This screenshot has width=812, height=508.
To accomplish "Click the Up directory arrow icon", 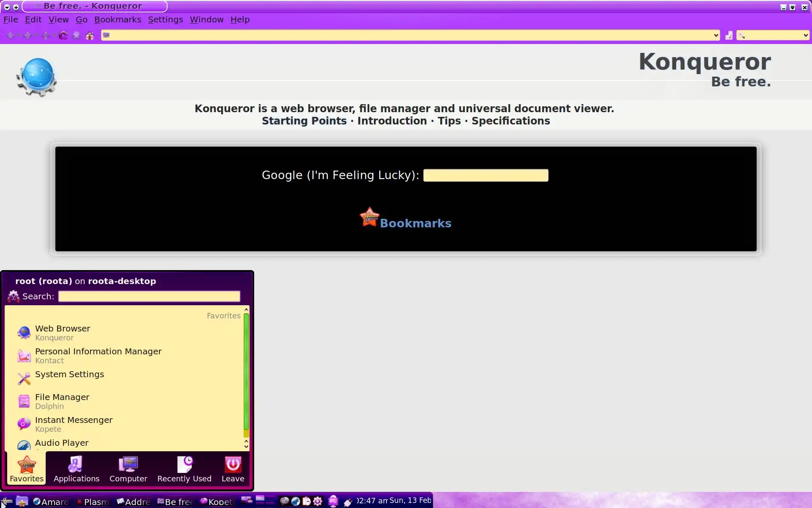I will pos(46,36).
